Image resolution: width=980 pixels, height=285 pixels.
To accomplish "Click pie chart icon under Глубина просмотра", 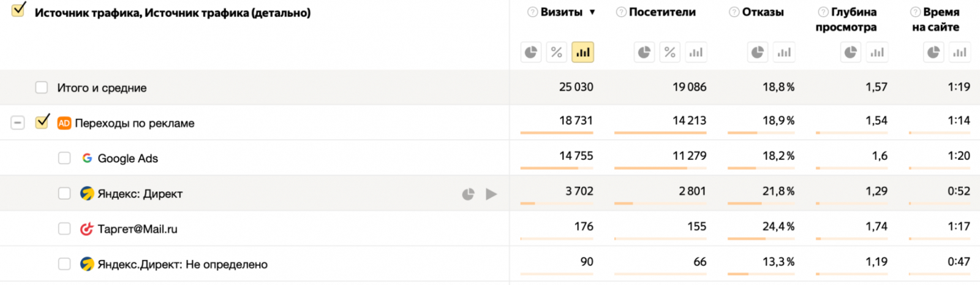I will point(851,53).
